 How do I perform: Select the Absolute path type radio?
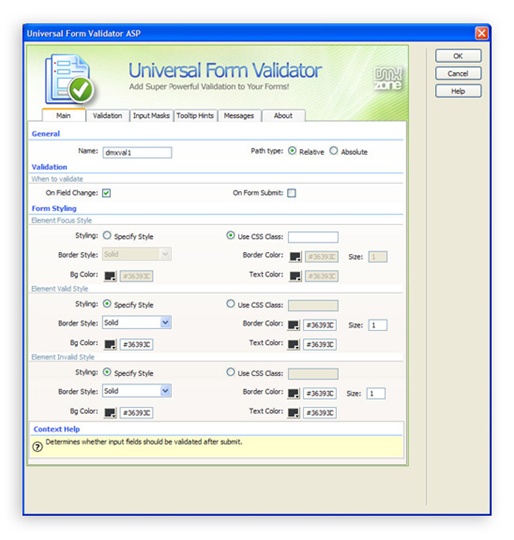[x=334, y=151]
